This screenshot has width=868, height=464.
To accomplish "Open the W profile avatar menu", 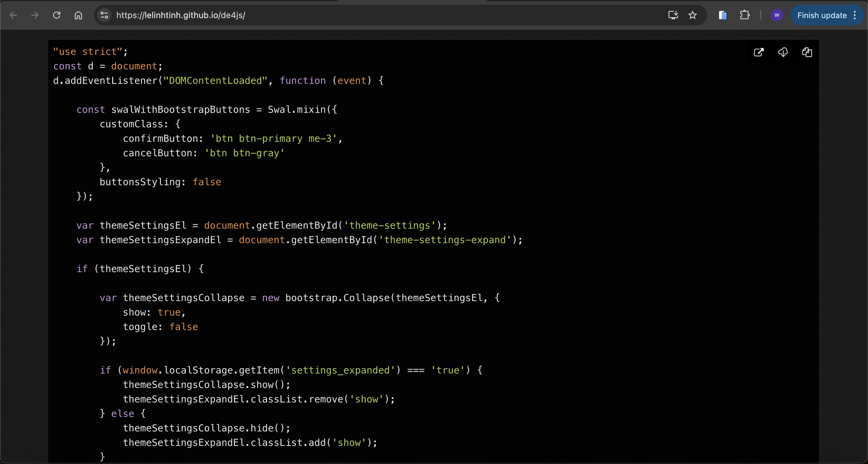I will (x=777, y=15).
